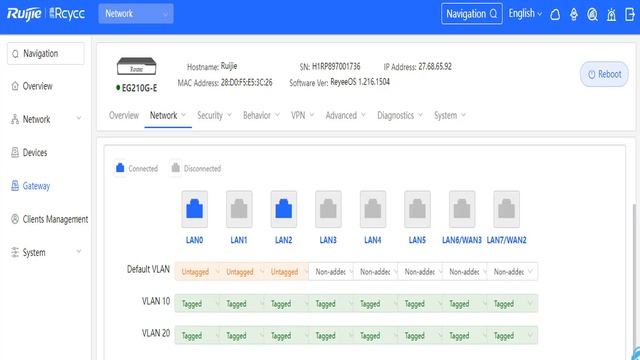Open the Network selector dropdown in header
The height and width of the screenshot is (360, 640).
[x=136, y=13]
